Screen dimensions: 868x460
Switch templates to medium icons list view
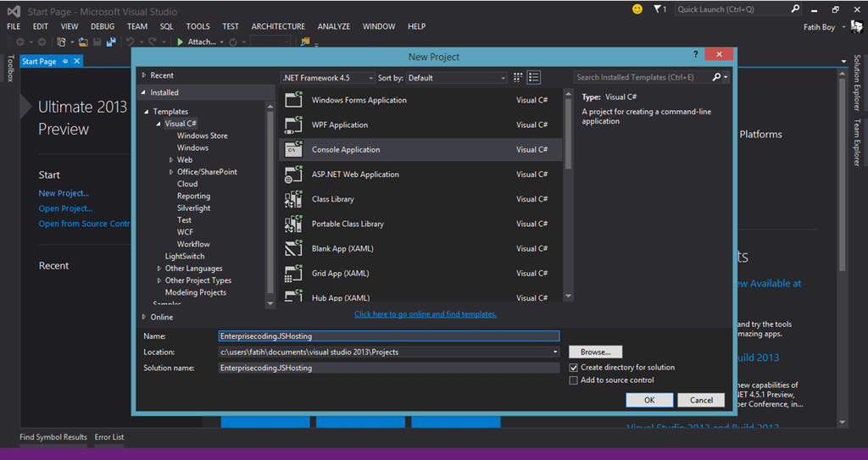534,77
